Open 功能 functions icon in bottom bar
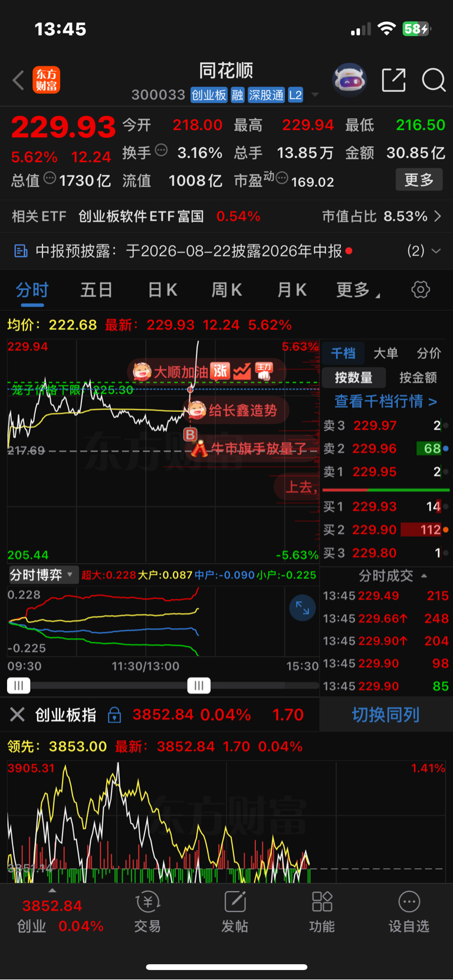The height and width of the screenshot is (980, 453). point(322,912)
